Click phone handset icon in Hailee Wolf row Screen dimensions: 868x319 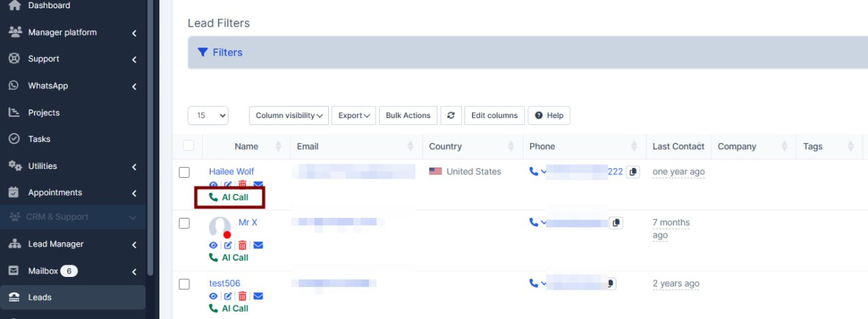click(534, 172)
